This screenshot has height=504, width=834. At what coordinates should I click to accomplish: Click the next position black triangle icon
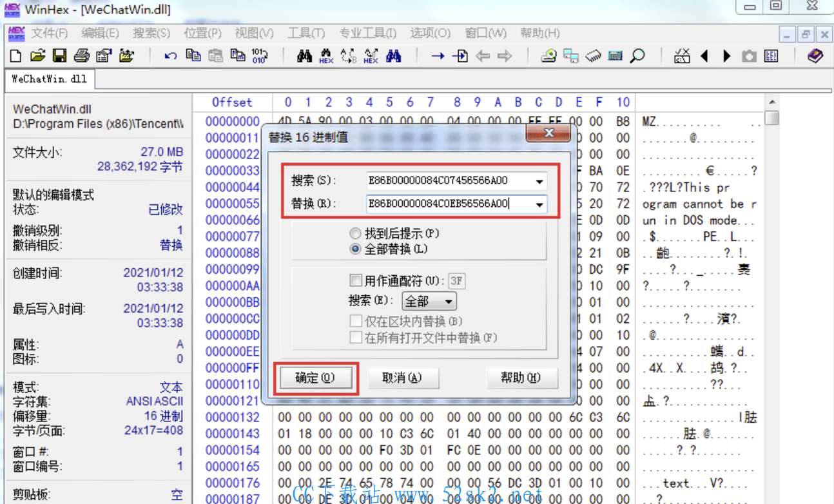[727, 56]
